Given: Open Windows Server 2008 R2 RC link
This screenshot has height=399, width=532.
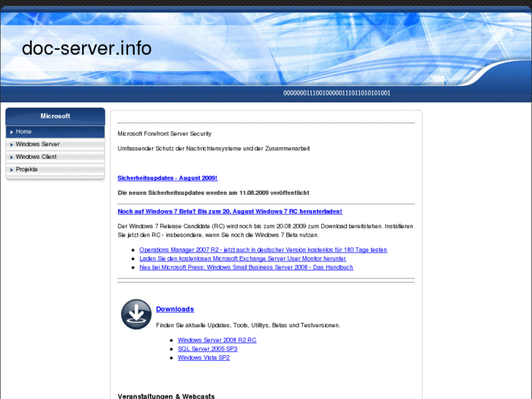Looking at the screenshot, I should 217,340.
